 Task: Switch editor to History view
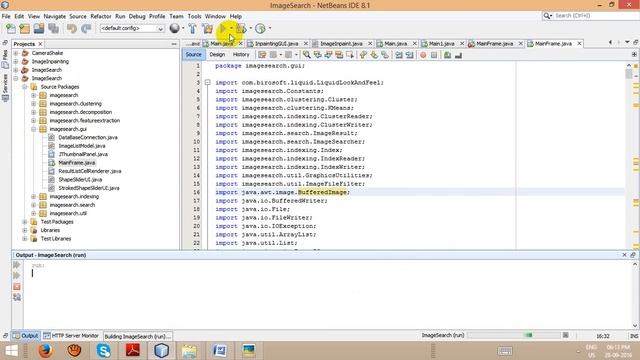[x=241, y=54]
